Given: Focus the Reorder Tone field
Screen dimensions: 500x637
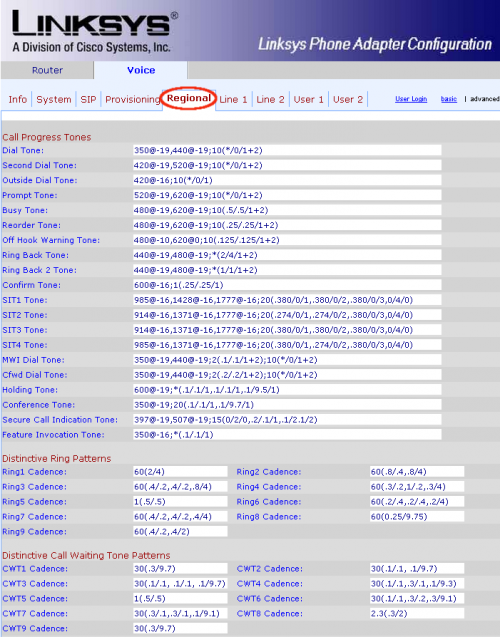Looking at the screenshot, I should pos(287,225).
